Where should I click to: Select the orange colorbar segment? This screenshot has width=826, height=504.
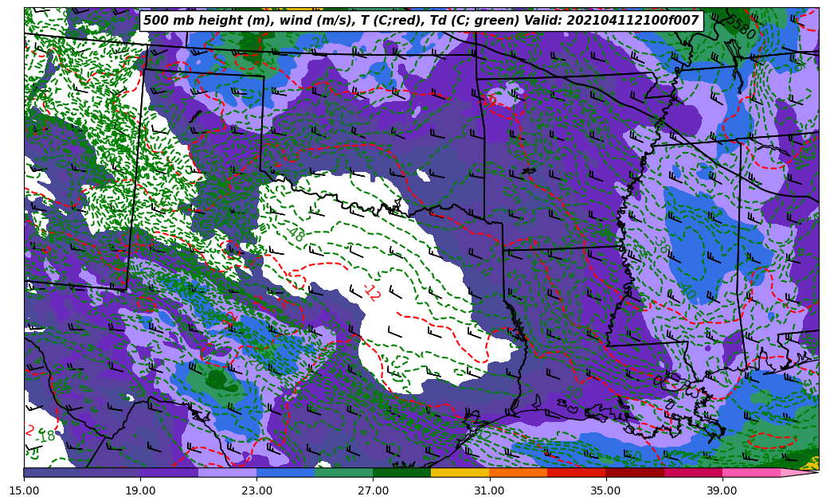point(518,472)
